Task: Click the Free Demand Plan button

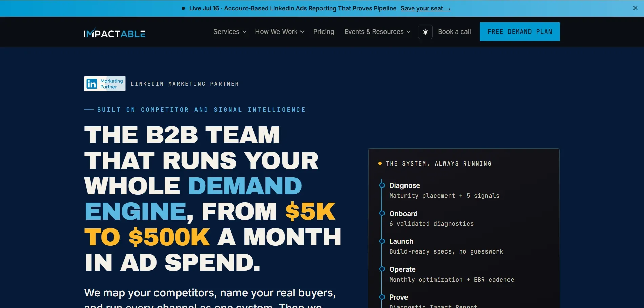Action: click(x=520, y=31)
